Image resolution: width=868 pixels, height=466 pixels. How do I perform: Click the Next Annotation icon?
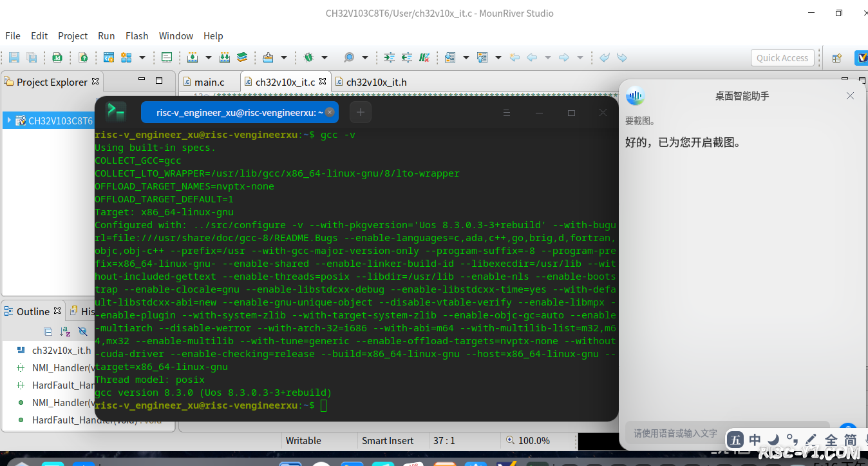click(x=449, y=57)
